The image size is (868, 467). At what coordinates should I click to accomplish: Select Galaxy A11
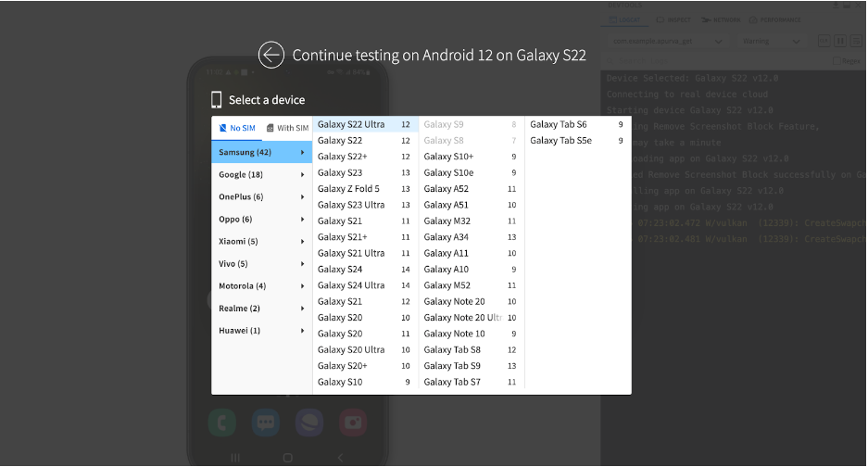pyautogui.click(x=472, y=253)
